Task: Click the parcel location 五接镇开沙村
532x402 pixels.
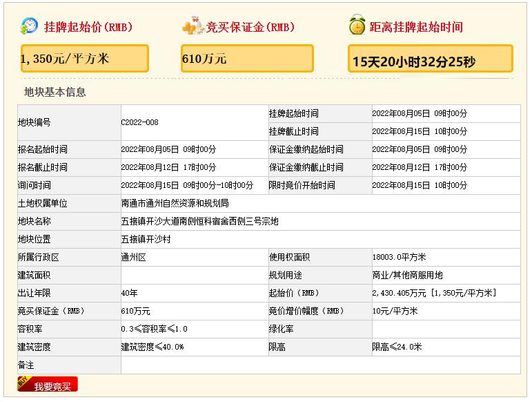Action: tap(146, 239)
